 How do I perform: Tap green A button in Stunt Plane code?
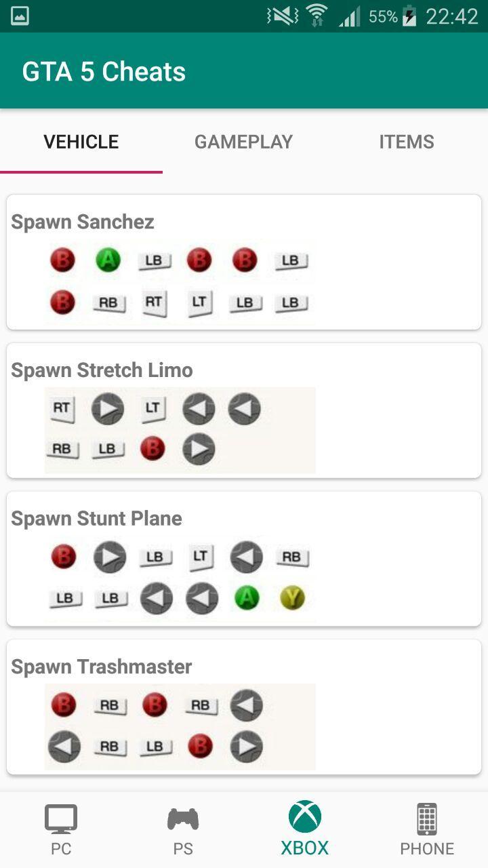click(247, 597)
